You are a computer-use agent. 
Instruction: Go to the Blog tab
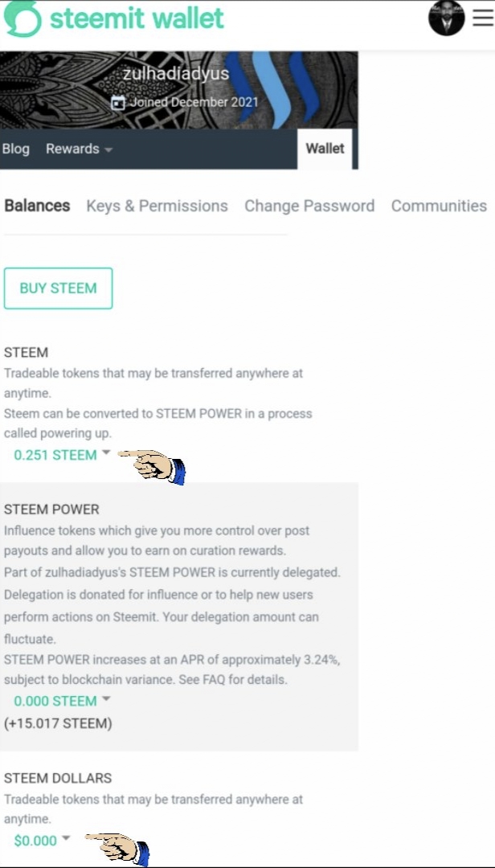pyautogui.click(x=16, y=149)
